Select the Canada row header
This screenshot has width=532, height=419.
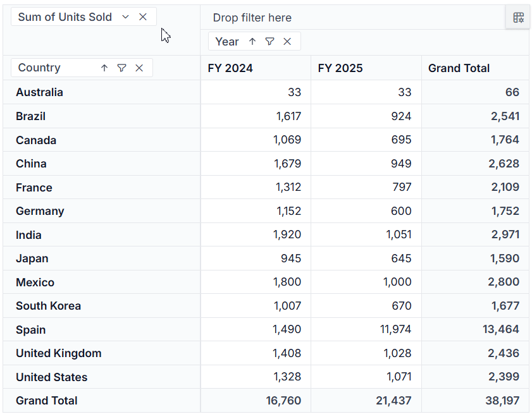101,140
